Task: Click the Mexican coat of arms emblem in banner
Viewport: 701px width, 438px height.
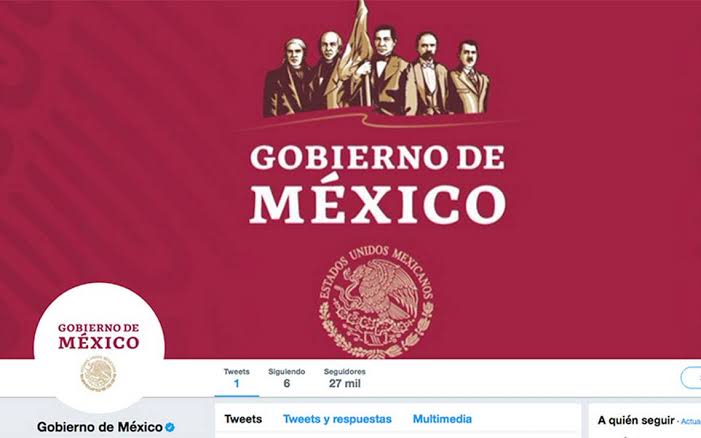Action: [x=376, y=302]
